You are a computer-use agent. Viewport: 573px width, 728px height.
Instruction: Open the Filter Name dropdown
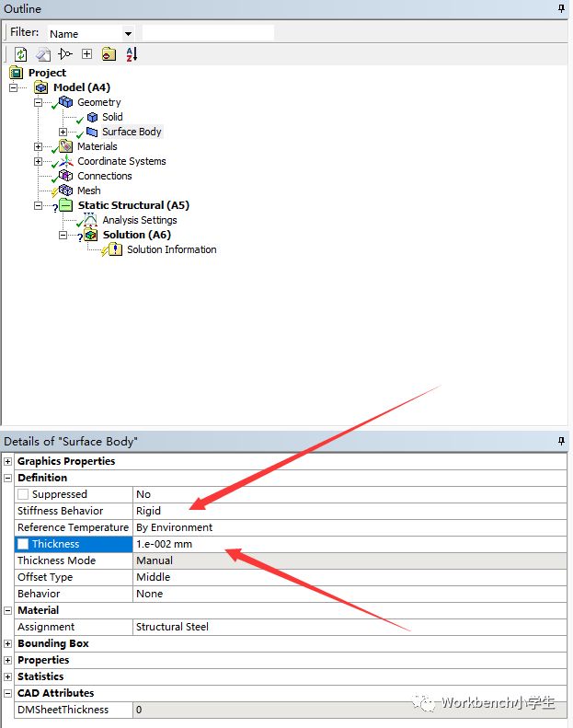(x=127, y=34)
